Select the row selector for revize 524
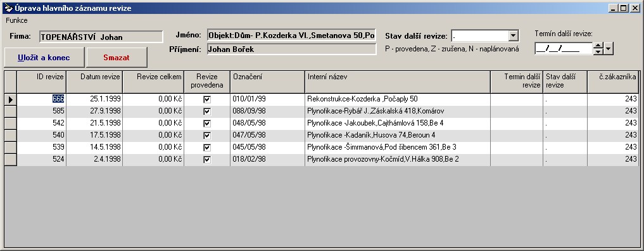 (x=11, y=159)
